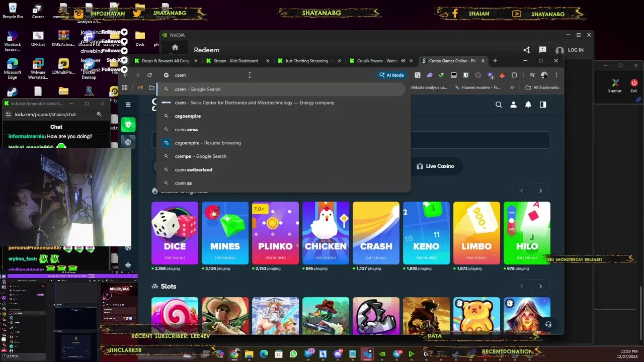Open the Stake notifications bell
644x362 pixels.
point(528,105)
